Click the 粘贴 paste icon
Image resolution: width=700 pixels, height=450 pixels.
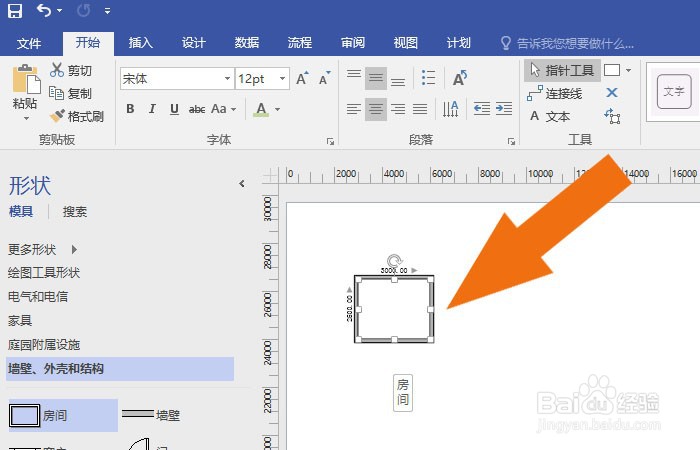(26, 79)
